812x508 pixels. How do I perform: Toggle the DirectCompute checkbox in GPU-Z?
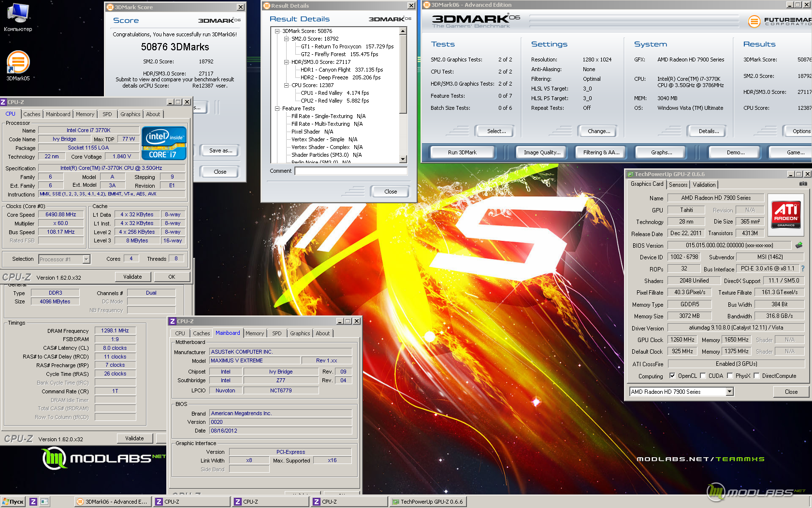(757, 376)
